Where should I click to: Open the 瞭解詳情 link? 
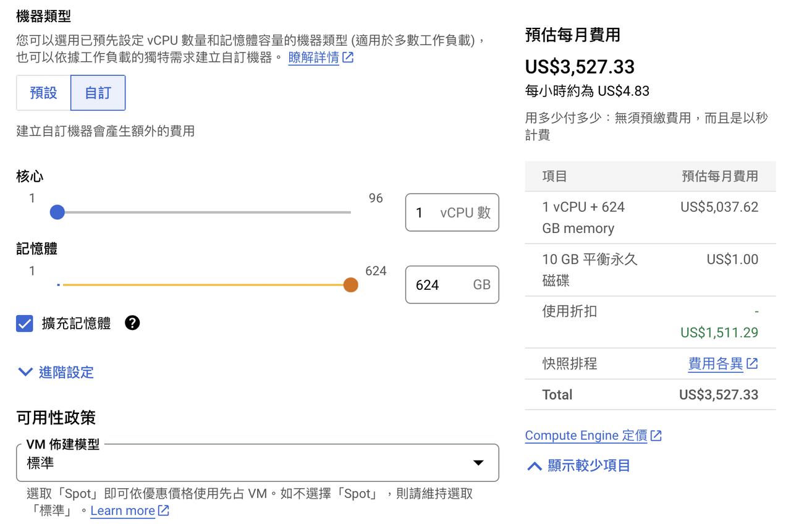[x=314, y=57]
